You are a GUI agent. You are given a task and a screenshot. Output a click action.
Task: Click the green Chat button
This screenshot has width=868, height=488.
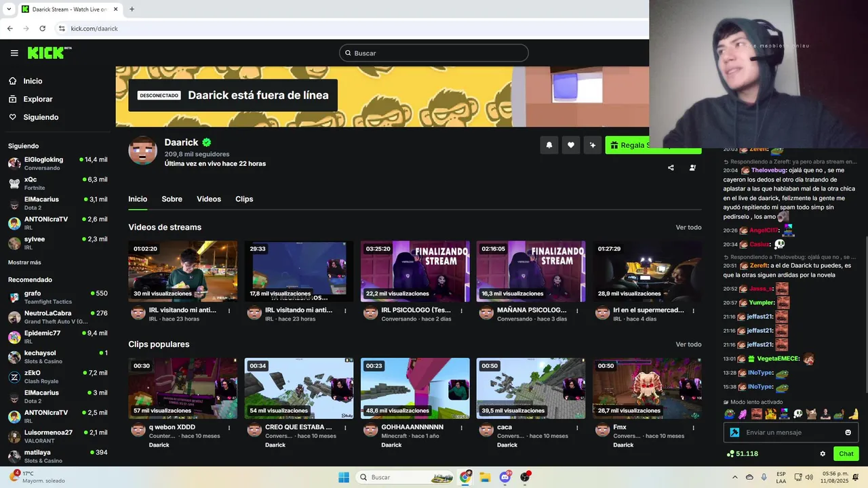coord(846,453)
